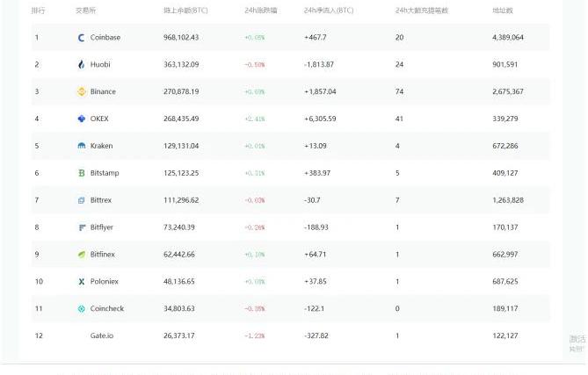Click Bitfinex balance 62,442.66

pyautogui.click(x=179, y=255)
